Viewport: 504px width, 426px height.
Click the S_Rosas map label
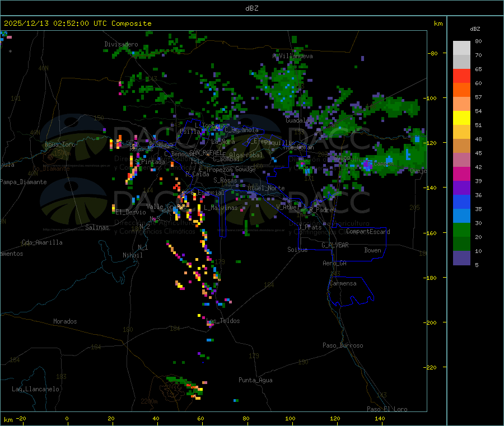tap(225, 180)
